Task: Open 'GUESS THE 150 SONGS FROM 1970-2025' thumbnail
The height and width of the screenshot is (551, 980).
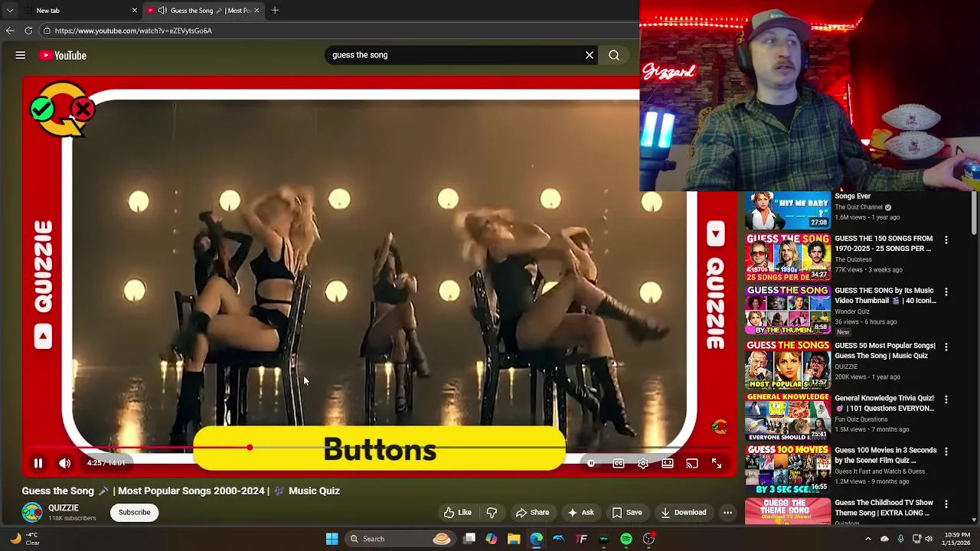Action: [x=788, y=258]
